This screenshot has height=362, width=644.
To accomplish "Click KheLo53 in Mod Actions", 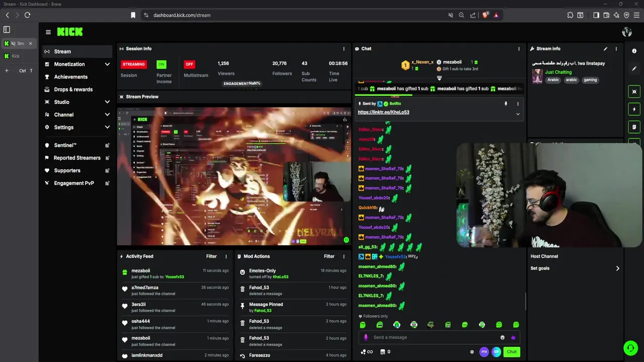I will (280, 277).
